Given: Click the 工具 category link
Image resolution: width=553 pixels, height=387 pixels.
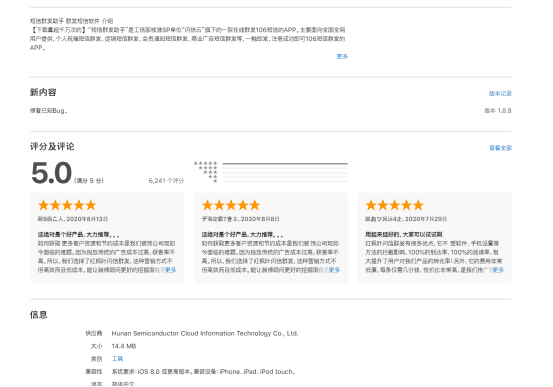Looking at the screenshot, I should [117, 359].
